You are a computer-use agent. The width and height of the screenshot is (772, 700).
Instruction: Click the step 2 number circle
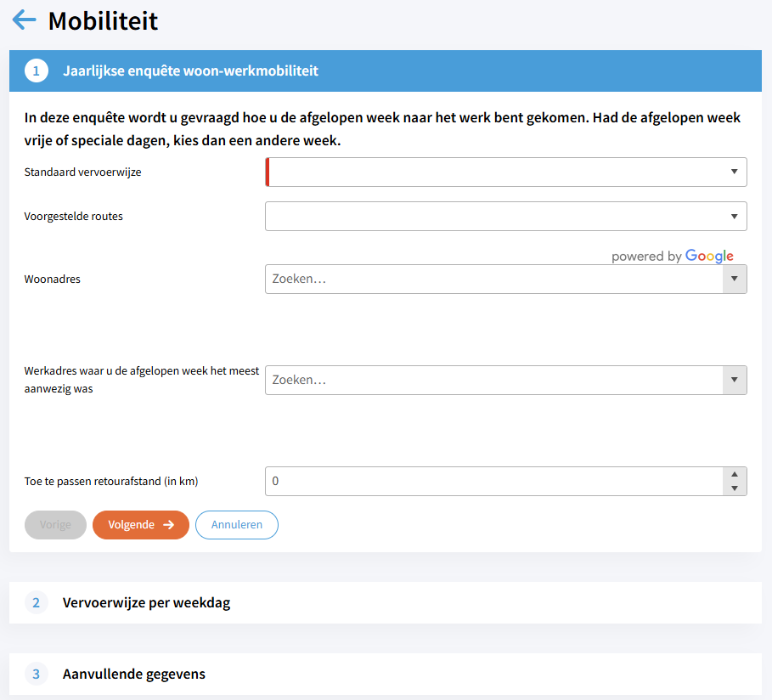point(36,603)
